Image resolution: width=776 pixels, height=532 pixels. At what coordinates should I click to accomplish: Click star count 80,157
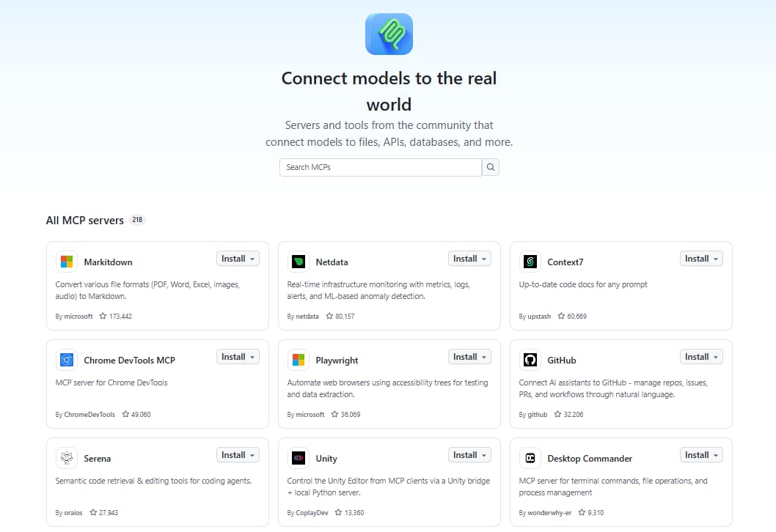345,317
